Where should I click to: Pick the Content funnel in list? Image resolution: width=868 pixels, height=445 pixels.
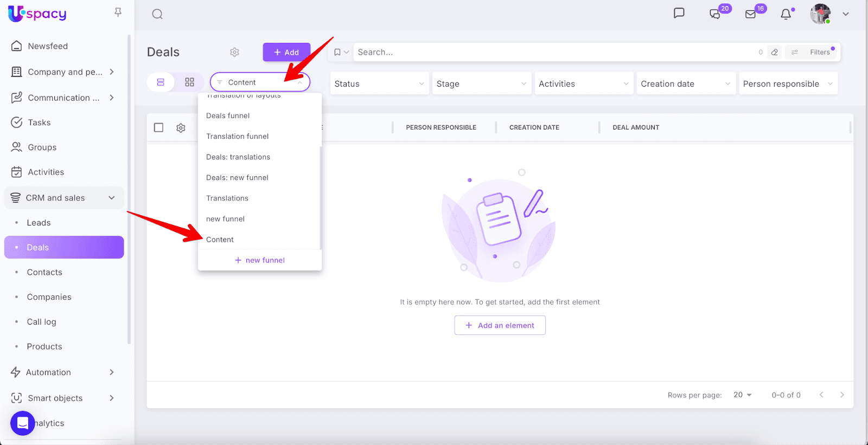pyautogui.click(x=259, y=239)
